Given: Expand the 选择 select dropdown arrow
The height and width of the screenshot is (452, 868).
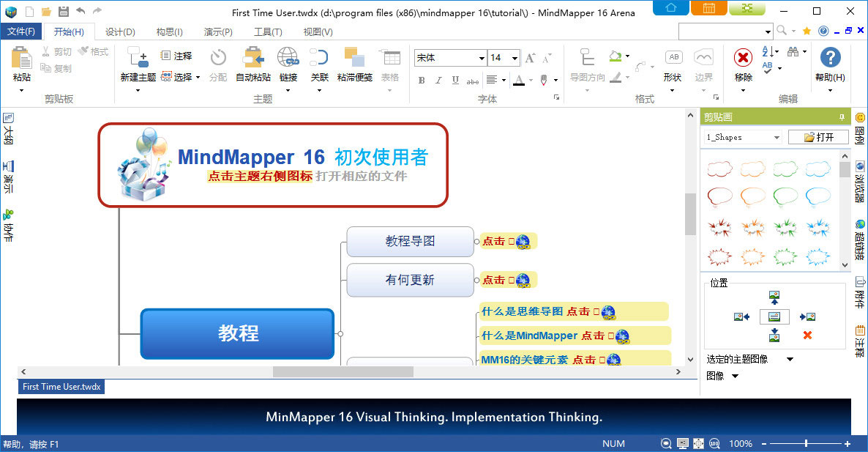Looking at the screenshot, I should tap(198, 78).
